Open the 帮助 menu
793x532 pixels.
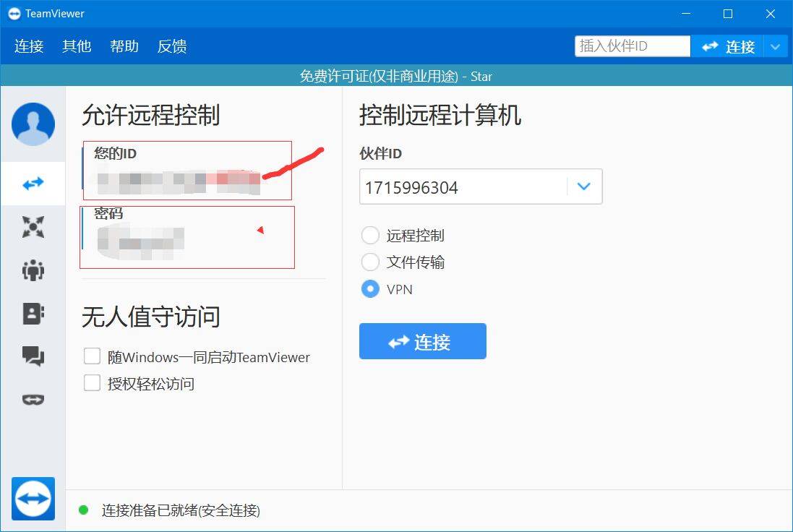[x=124, y=46]
